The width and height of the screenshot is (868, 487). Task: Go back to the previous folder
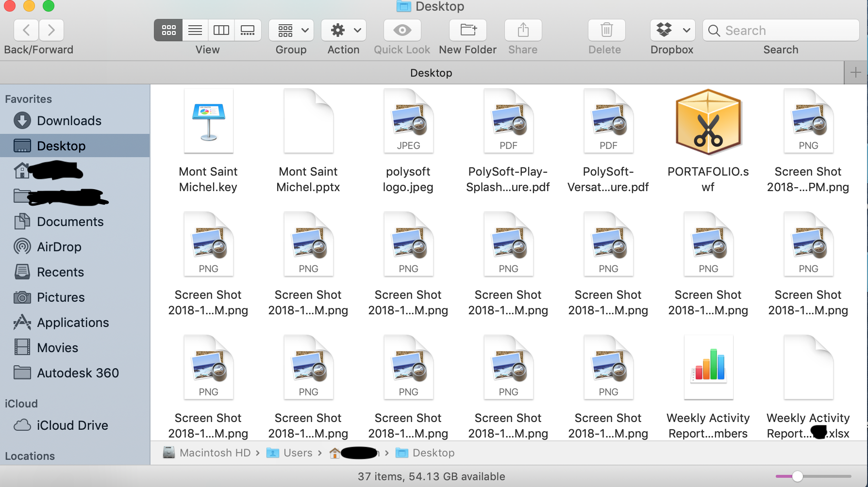pyautogui.click(x=27, y=30)
